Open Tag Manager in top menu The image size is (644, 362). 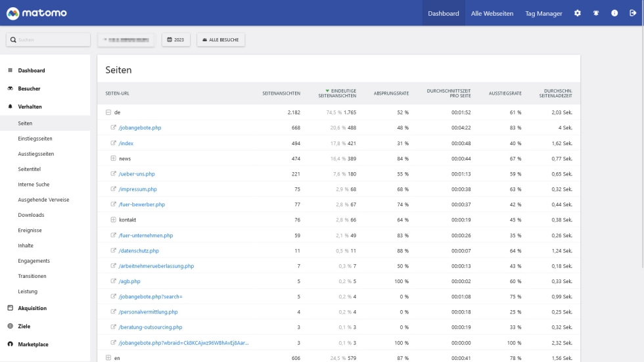click(x=543, y=13)
